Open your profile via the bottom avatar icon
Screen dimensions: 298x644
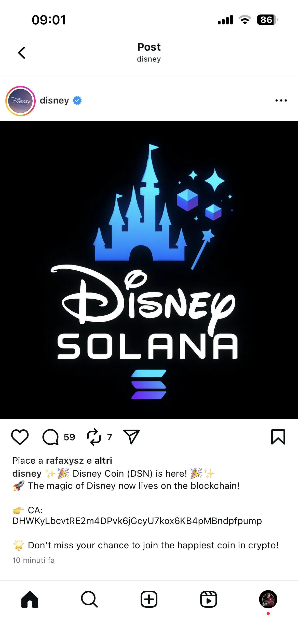268,599
